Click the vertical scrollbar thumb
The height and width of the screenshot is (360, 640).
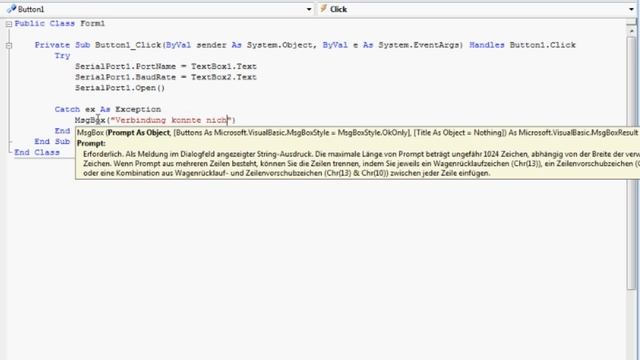coord(631,163)
